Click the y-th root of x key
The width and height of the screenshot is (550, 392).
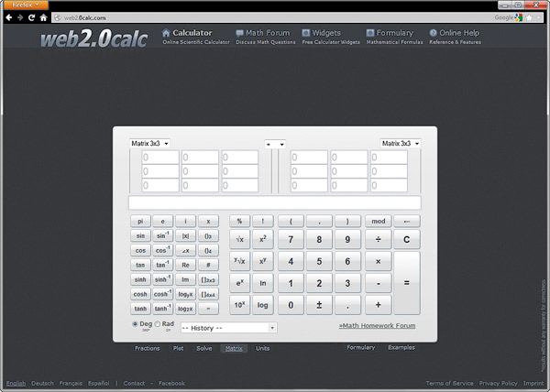click(x=240, y=261)
